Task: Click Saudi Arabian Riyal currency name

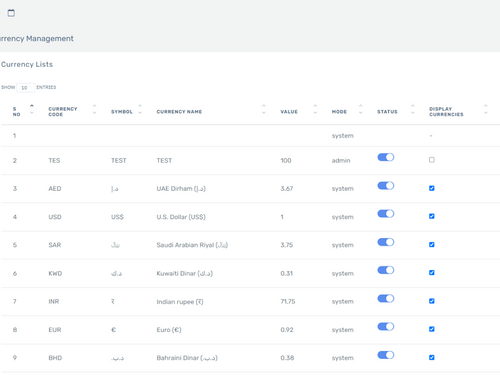Action: [192, 245]
